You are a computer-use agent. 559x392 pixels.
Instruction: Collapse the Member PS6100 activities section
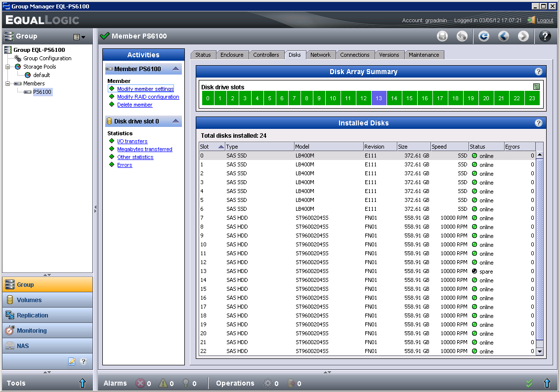[x=176, y=69]
